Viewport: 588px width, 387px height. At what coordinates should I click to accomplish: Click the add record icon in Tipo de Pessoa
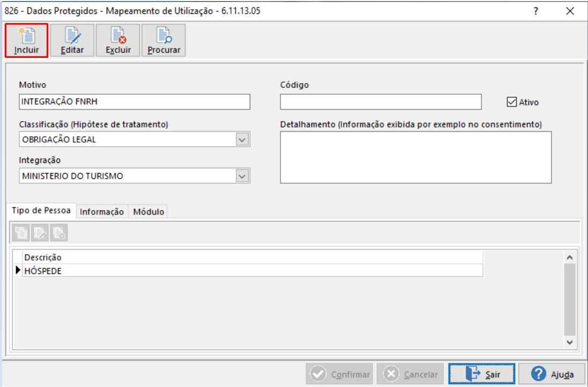point(21,233)
